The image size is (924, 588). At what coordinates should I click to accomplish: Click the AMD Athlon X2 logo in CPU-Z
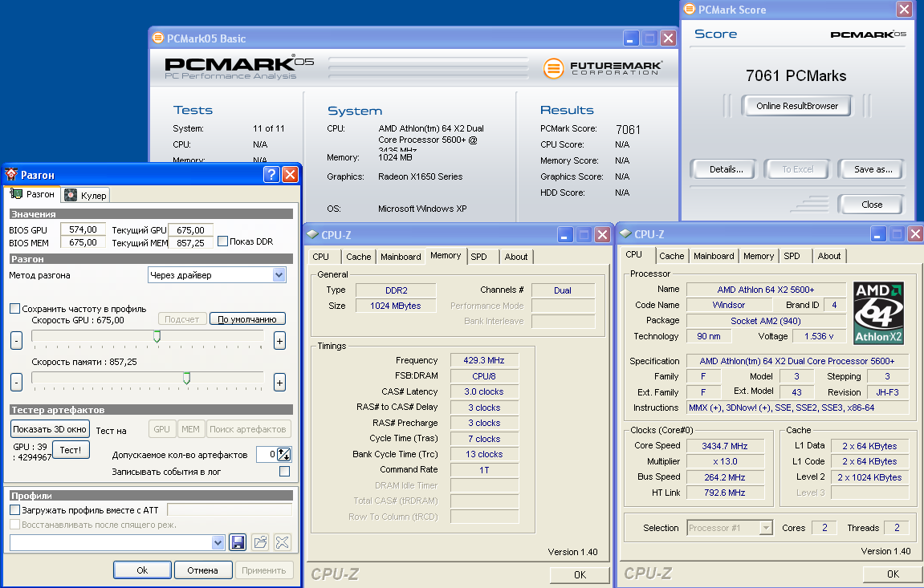tap(878, 313)
